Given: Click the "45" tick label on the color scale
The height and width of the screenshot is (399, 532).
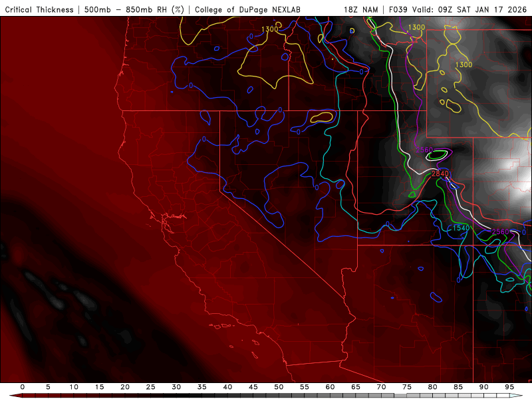Looking at the screenshot, I should 253,387.
